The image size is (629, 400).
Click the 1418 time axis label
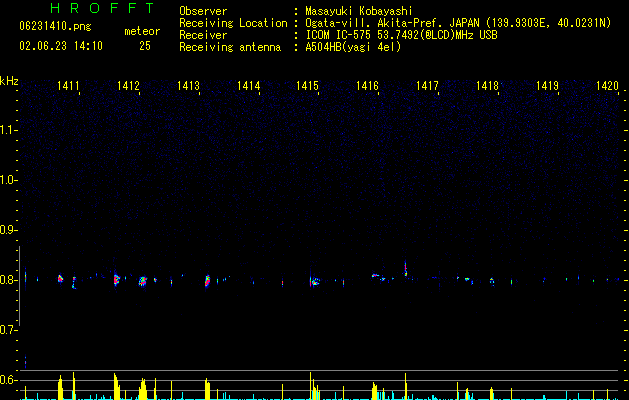pos(487,86)
